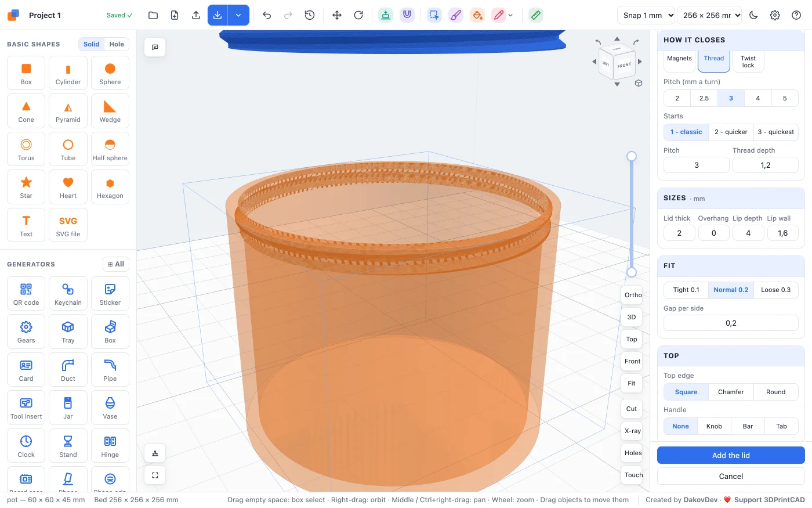Cancel the lid dialog
The height and width of the screenshot is (508, 812).
(x=731, y=476)
